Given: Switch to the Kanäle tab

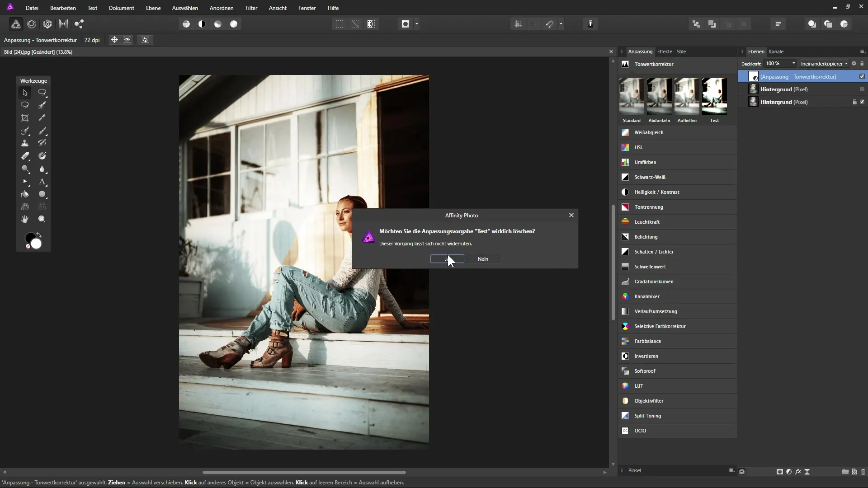Looking at the screenshot, I should tap(776, 52).
